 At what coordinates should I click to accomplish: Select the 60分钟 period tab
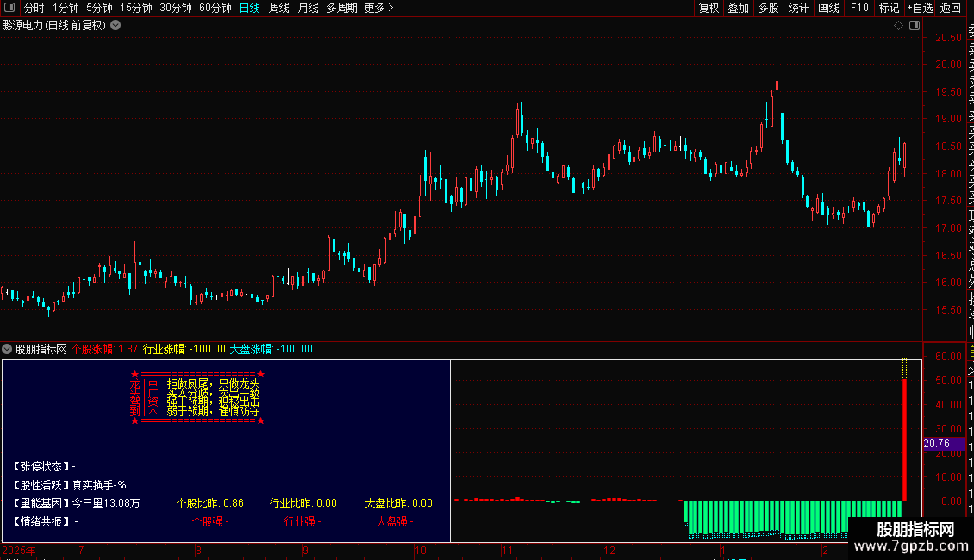coord(215,8)
